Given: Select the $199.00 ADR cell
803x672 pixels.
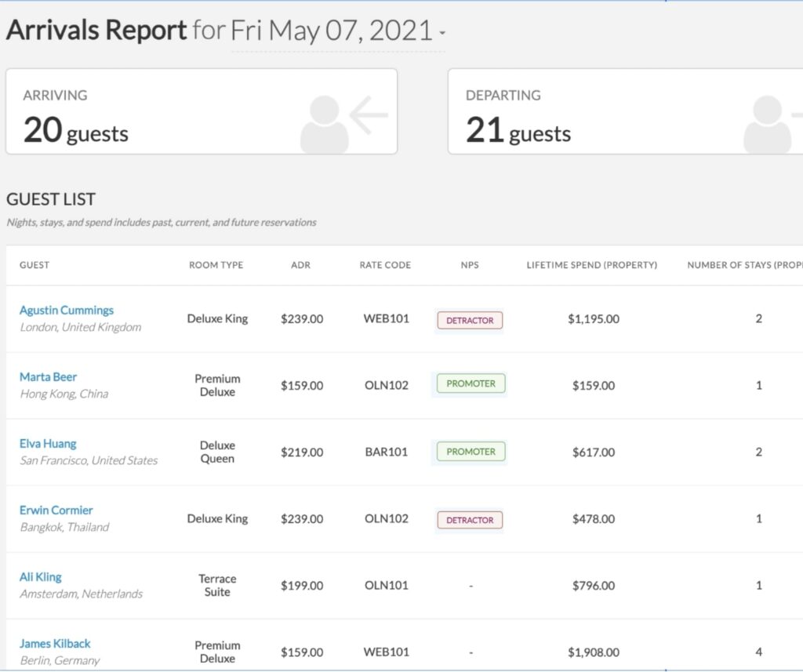Looking at the screenshot, I should click(x=302, y=586).
